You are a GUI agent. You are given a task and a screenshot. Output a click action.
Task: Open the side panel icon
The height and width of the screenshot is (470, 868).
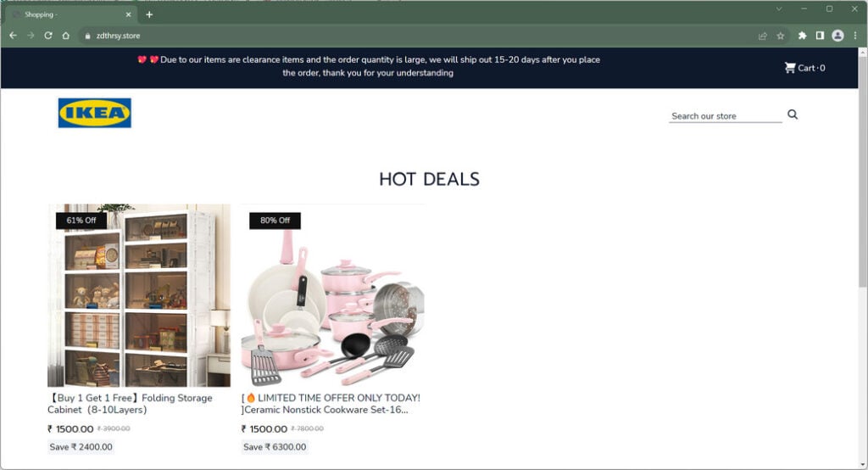820,36
